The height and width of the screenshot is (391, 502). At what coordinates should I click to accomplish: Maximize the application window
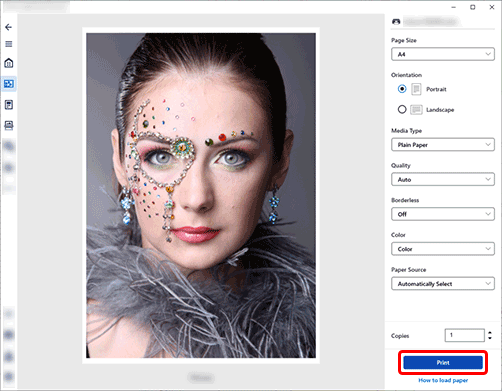tap(473, 7)
